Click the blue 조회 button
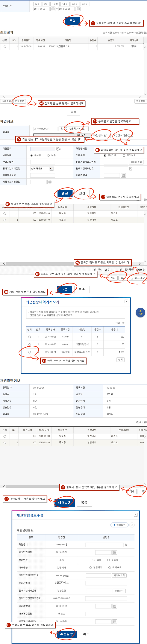The height and width of the screenshot is (644, 147). point(73,21)
